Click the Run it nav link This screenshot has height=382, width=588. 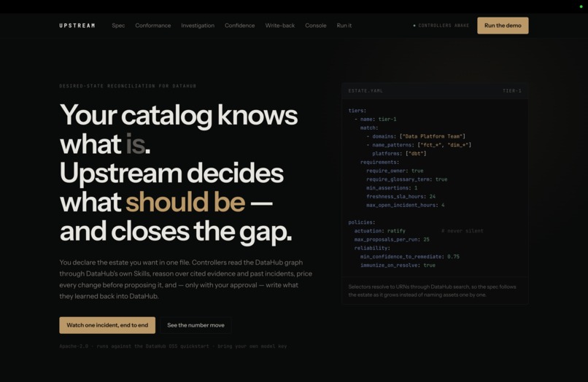coord(344,26)
